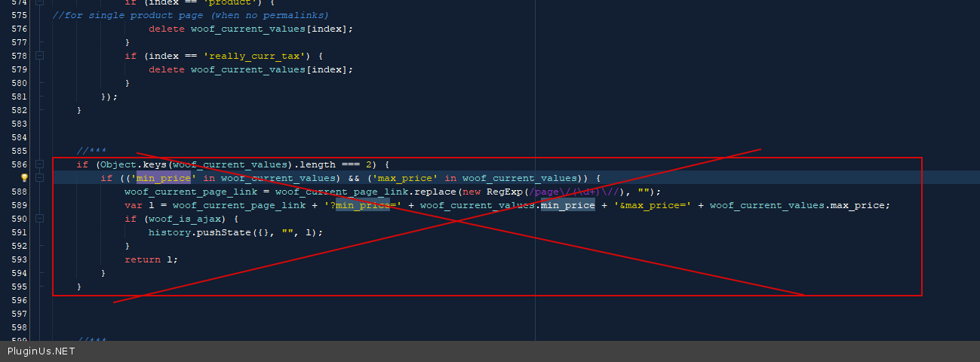Click '.length === 2' on line 586
The image size is (980, 362).
[333, 164]
